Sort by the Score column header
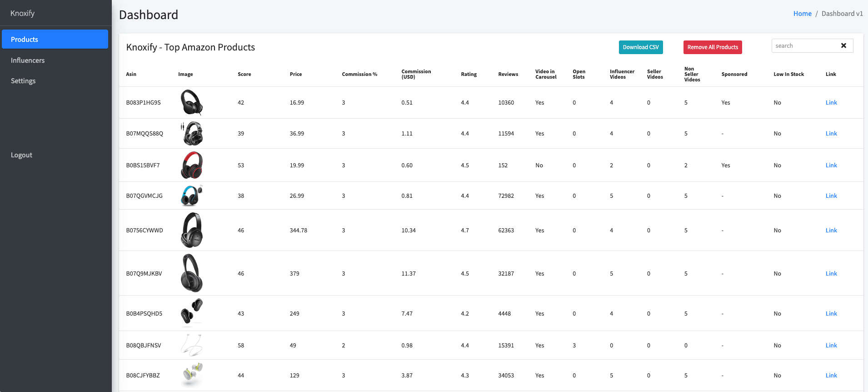 (244, 74)
